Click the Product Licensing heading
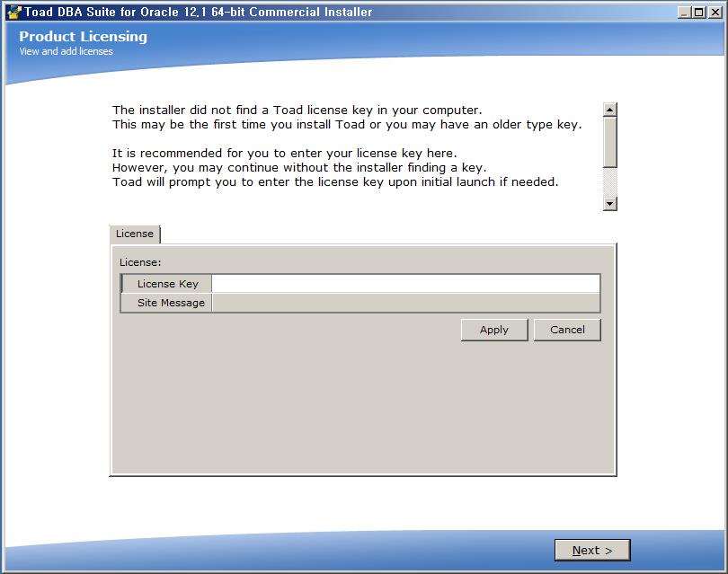The image size is (728, 574). coord(83,37)
